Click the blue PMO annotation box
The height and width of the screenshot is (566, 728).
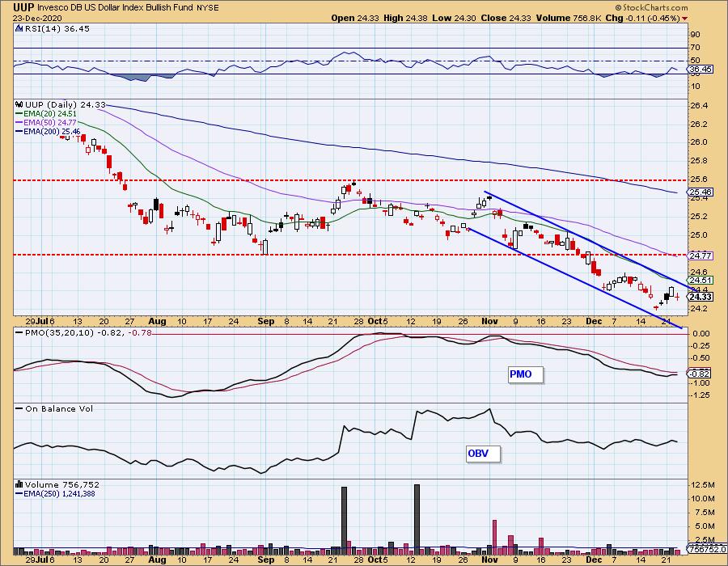click(x=525, y=374)
